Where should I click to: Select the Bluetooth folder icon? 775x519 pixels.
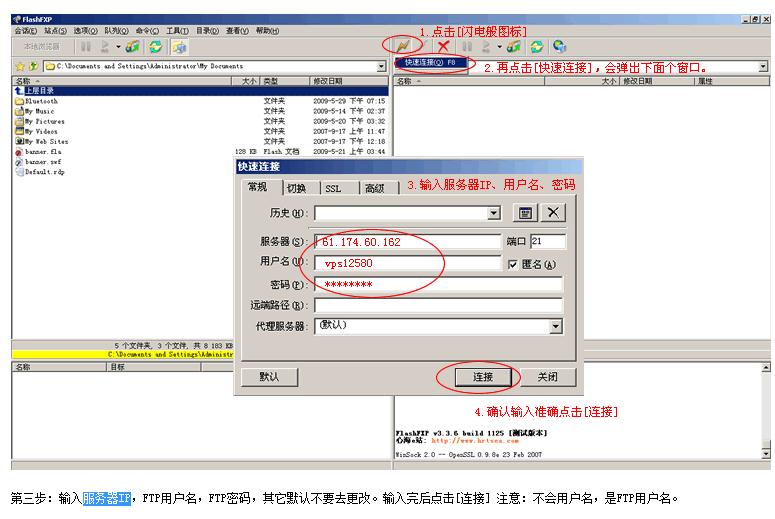pos(19,101)
